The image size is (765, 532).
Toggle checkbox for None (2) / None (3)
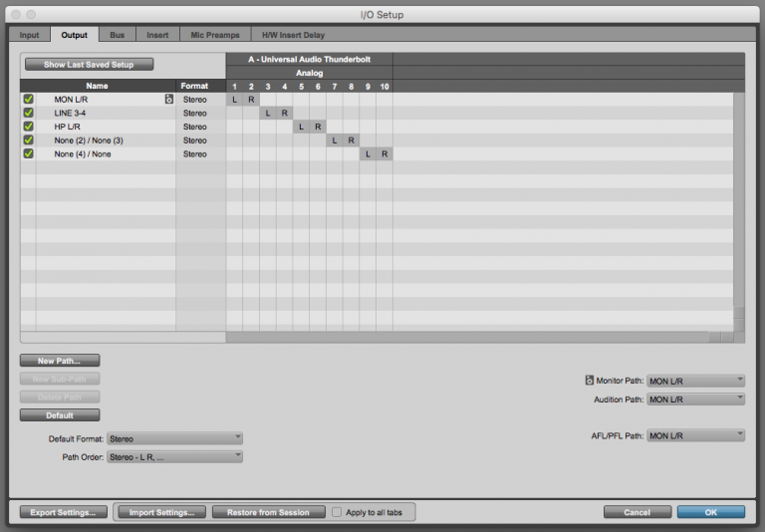[28, 140]
